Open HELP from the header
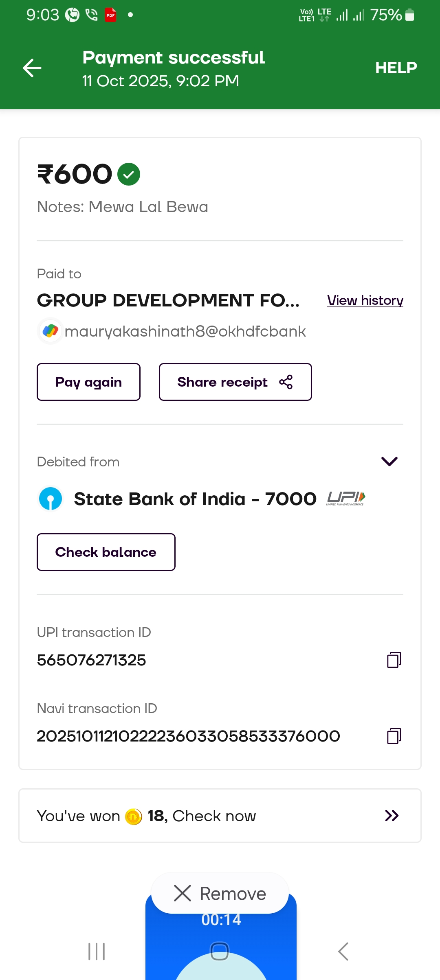 396,68
